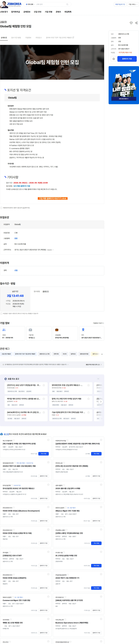The width and height of the screenshot is (139, 644).
Task: Show next trending postings with arrow
Action: [101, 401]
